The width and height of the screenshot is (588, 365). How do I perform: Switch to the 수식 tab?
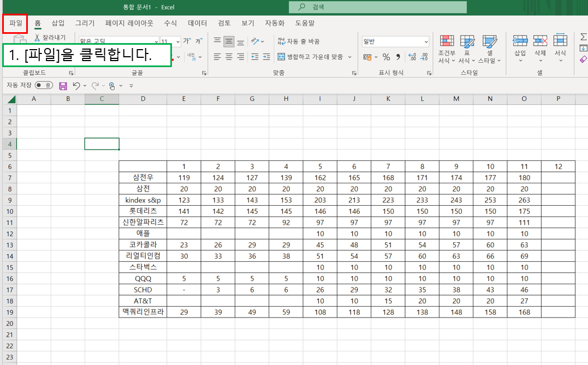(170, 23)
